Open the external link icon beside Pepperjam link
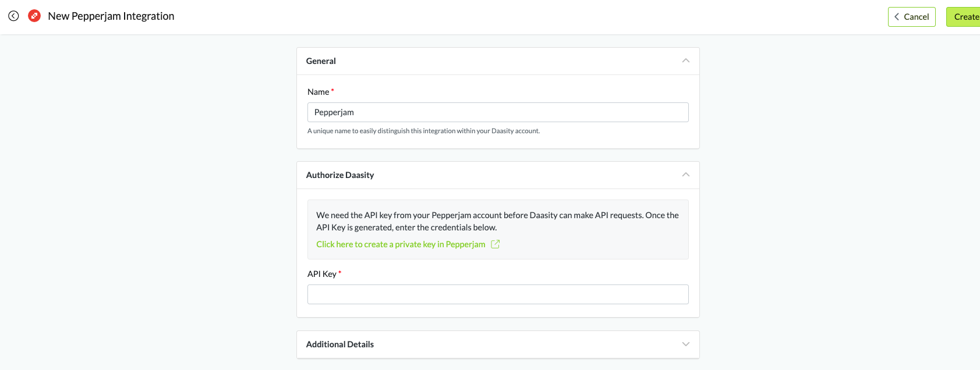The width and height of the screenshot is (980, 370). [495, 244]
